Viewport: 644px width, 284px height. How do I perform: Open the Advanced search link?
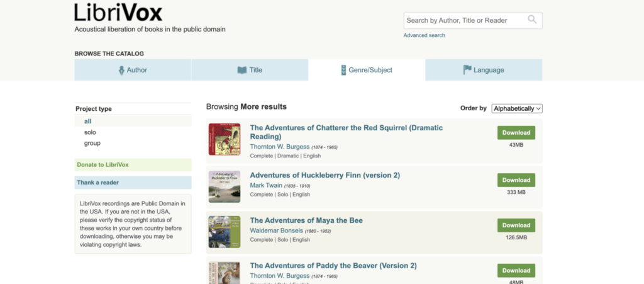coord(424,35)
